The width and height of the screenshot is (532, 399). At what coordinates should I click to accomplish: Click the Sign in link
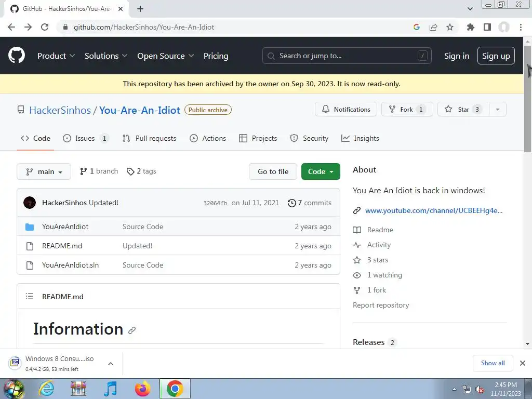click(456, 56)
